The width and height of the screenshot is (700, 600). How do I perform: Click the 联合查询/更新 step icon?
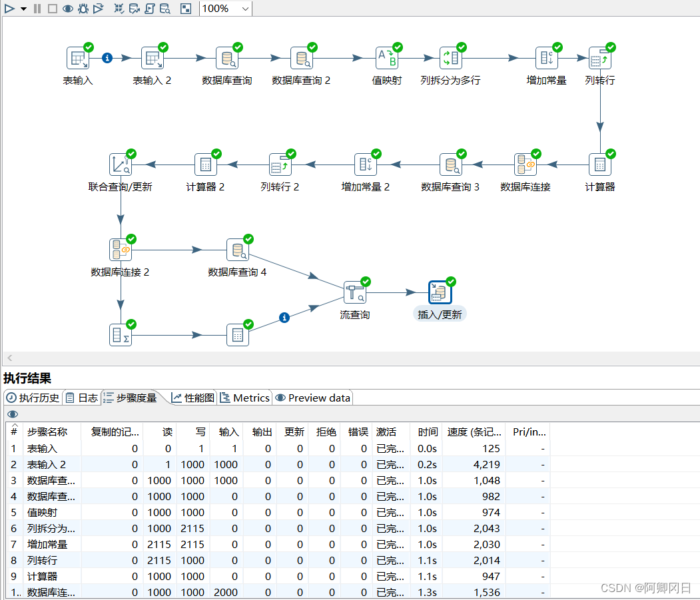click(120, 164)
